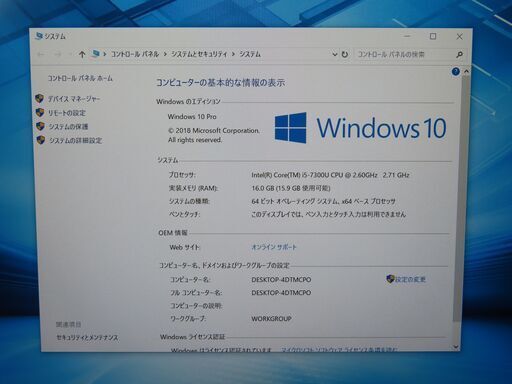Expand chevron after コントロール パネル breadcrumb
This screenshot has height=384, width=512.
coord(165,54)
